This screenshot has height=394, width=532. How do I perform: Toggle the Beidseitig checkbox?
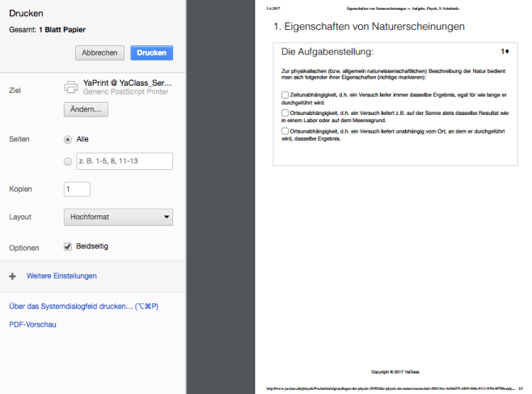point(68,247)
